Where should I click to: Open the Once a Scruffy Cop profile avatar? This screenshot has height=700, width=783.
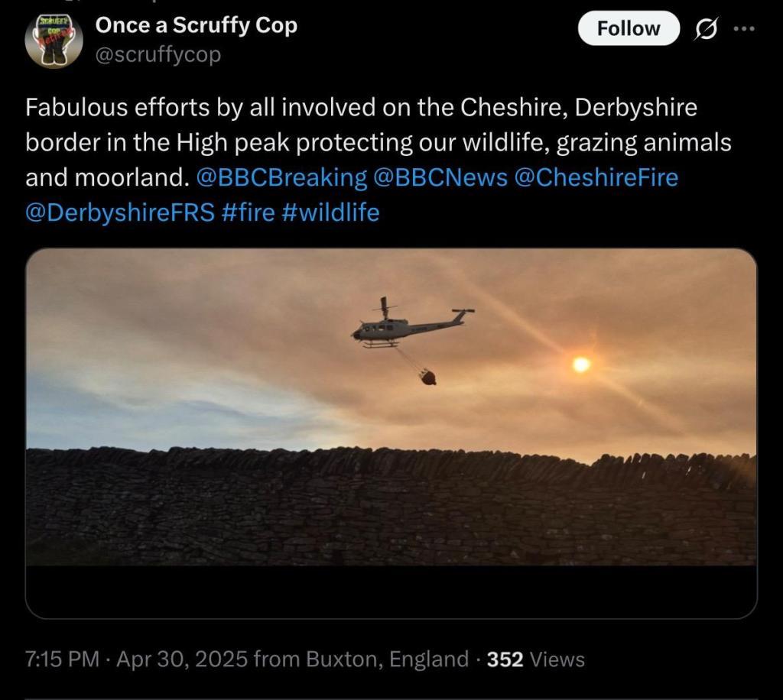tap(54, 41)
